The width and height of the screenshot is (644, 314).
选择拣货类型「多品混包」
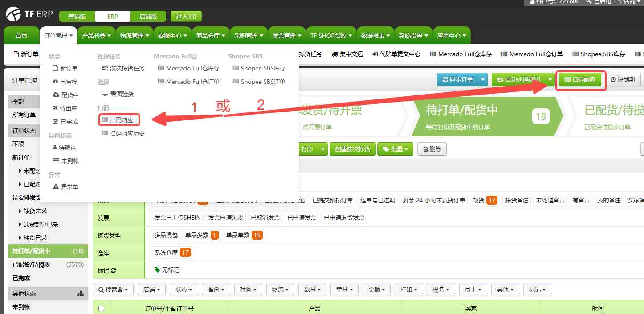point(166,235)
